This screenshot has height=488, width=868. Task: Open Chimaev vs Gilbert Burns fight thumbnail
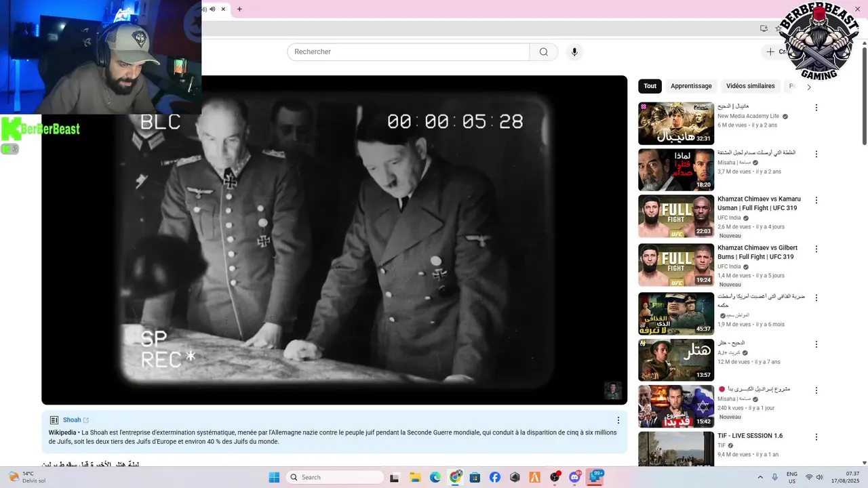coord(676,265)
